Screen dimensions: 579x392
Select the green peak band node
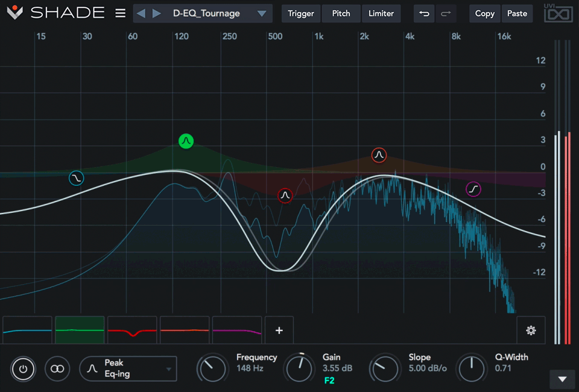click(186, 142)
